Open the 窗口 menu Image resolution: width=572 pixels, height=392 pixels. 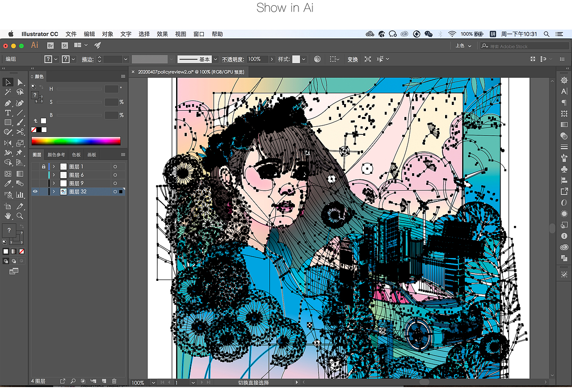coord(199,34)
